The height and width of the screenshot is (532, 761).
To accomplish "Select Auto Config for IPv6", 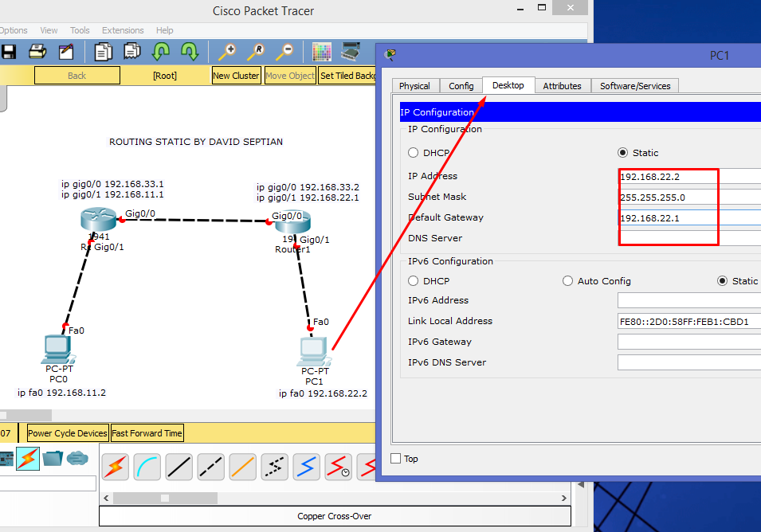I will coord(567,280).
